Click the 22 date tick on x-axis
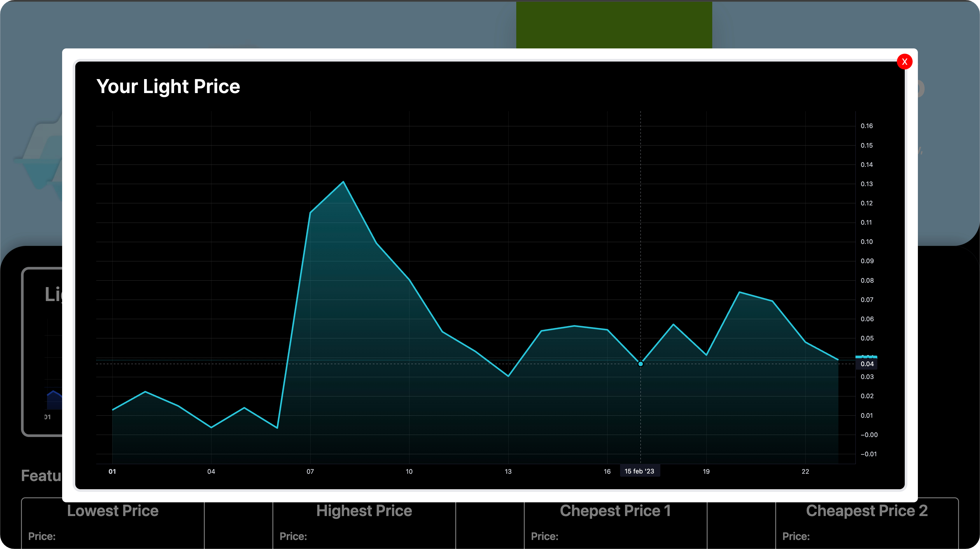Viewport: 980px width, 549px height. [x=805, y=471]
